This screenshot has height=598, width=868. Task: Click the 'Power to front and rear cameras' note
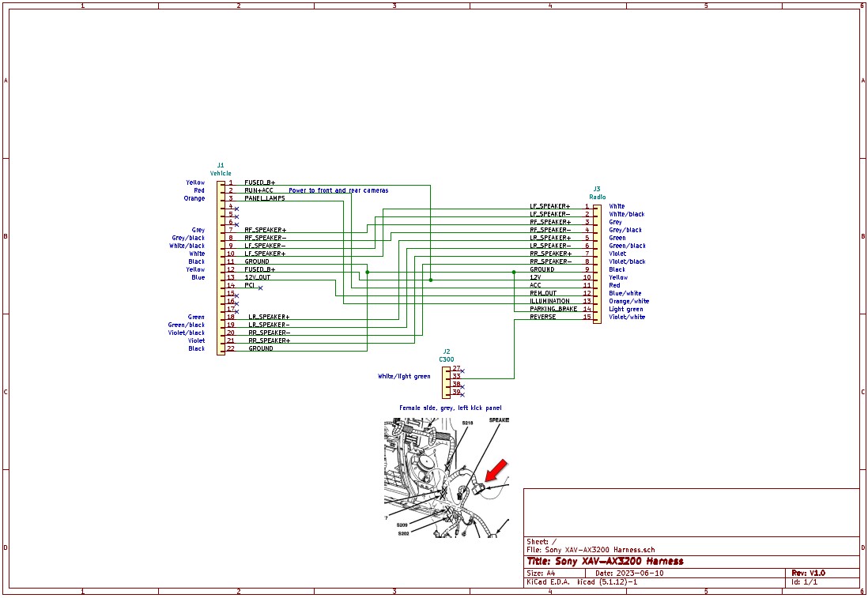(338, 190)
